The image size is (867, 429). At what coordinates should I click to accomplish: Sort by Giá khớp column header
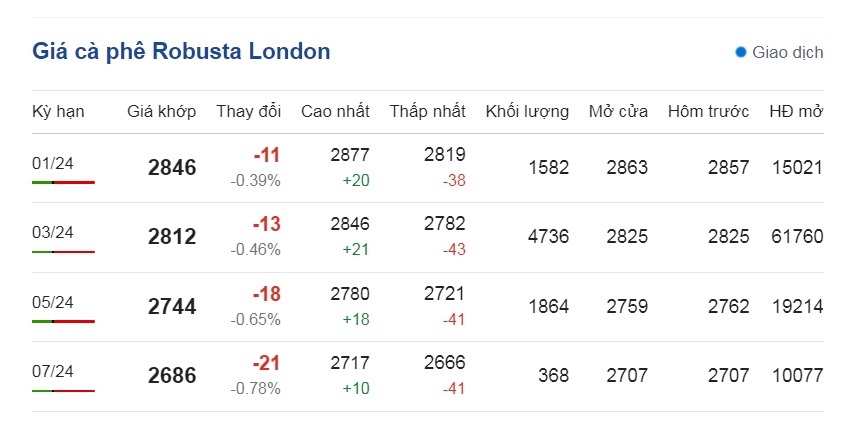click(x=161, y=112)
